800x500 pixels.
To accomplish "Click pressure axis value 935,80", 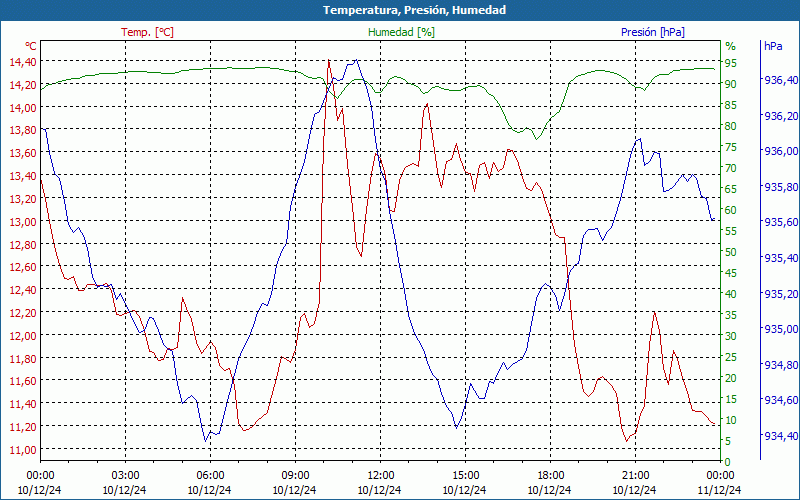I will click(x=780, y=187).
